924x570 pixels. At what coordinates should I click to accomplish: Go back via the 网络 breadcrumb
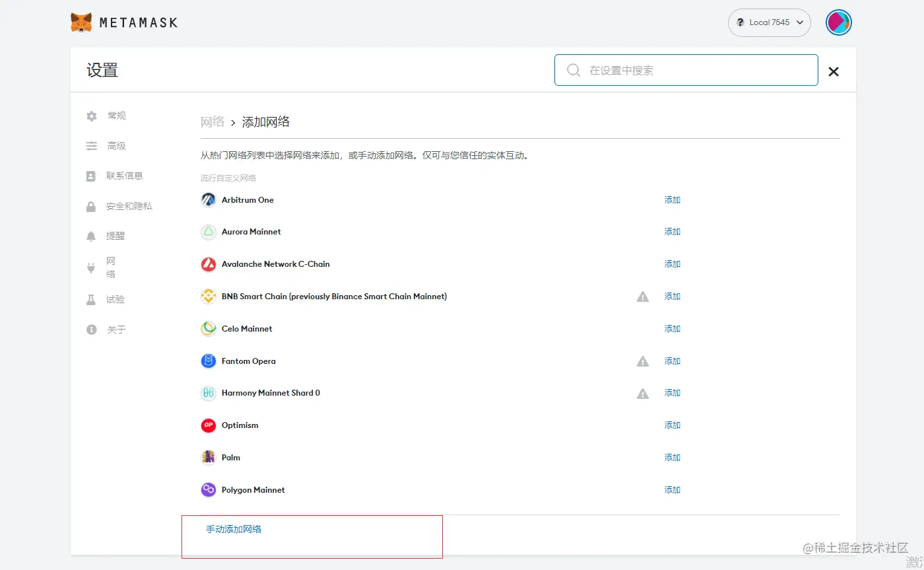[213, 122]
